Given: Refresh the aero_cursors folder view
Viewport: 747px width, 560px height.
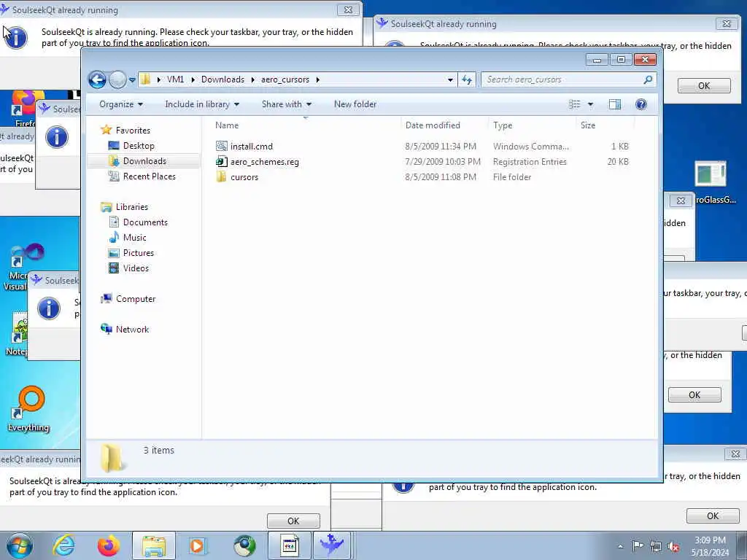Looking at the screenshot, I should tap(467, 79).
